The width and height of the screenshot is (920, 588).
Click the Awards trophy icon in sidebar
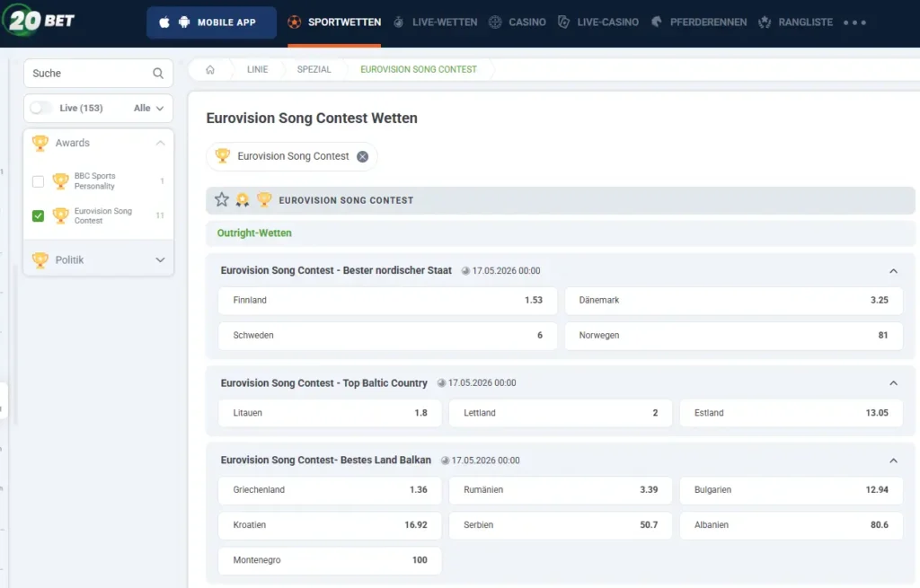point(40,143)
